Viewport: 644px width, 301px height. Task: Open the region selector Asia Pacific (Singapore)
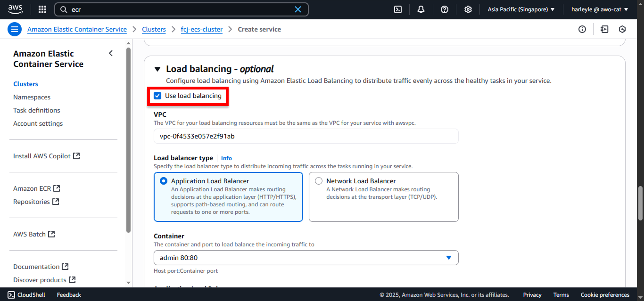[x=521, y=9]
